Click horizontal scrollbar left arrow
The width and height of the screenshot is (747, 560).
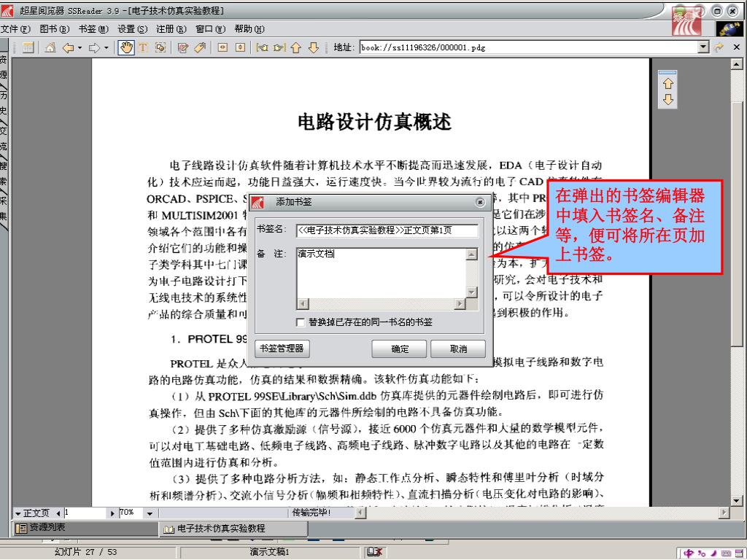click(x=360, y=513)
